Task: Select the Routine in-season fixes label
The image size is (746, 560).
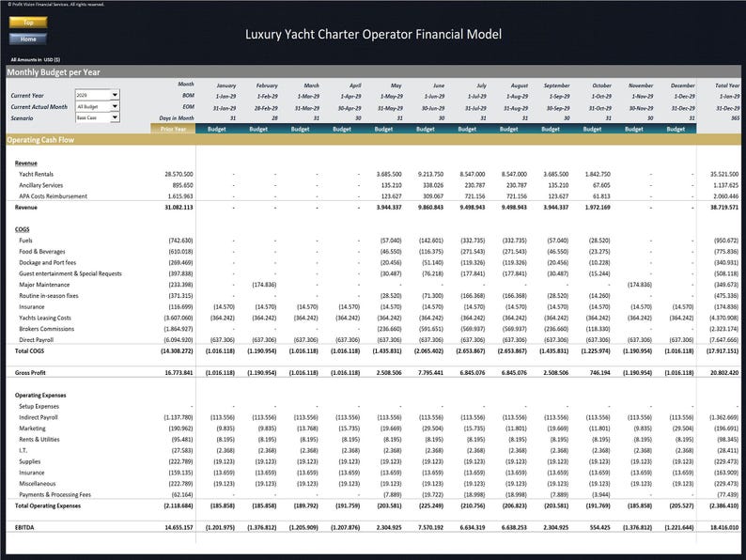Action: pos(49,295)
